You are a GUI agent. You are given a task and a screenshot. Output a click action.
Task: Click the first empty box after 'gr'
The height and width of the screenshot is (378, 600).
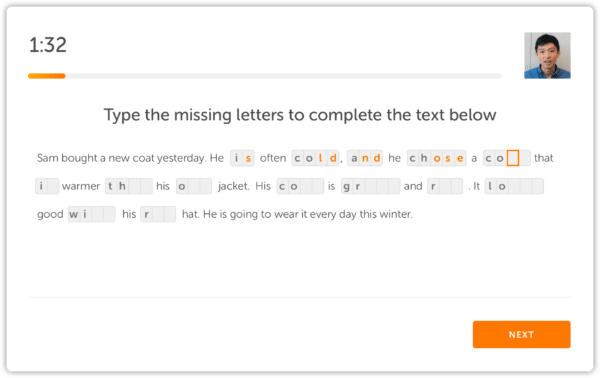(370, 186)
